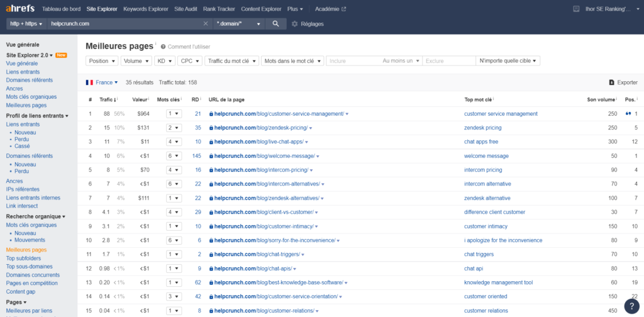The width and height of the screenshot is (644, 317).
Task: Open Top subfolders in sidebar
Action: point(23,259)
